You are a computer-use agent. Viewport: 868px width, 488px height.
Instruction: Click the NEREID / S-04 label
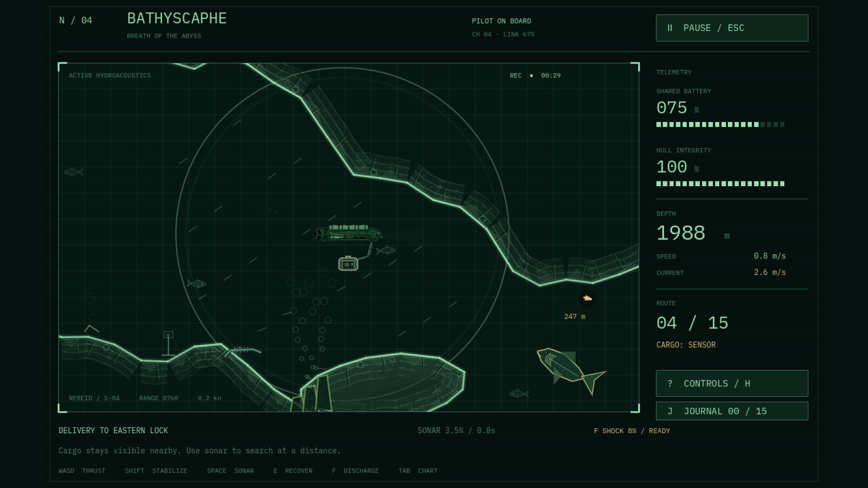94,398
